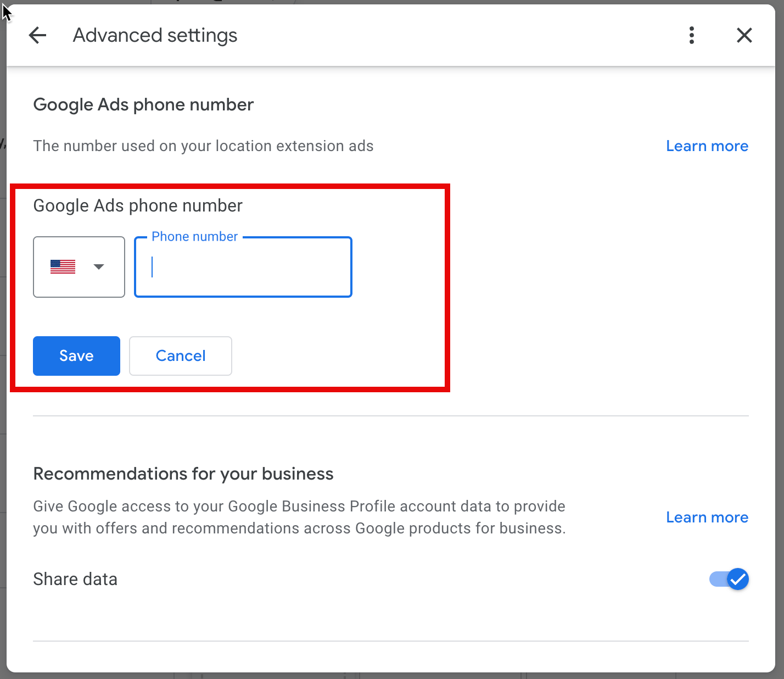784x679 pixels.
Task: Click the 'Advanced settings' title text
Action: [155, 36]
